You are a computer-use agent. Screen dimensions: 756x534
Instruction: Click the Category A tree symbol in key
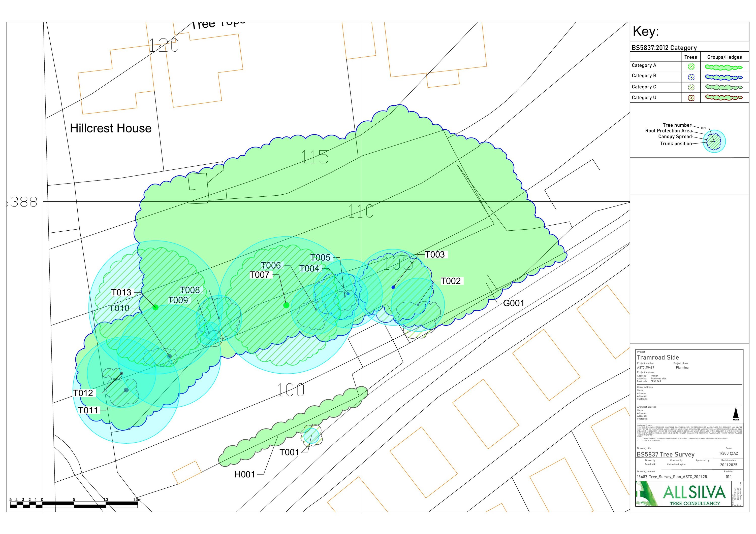[x=691, y=66]
